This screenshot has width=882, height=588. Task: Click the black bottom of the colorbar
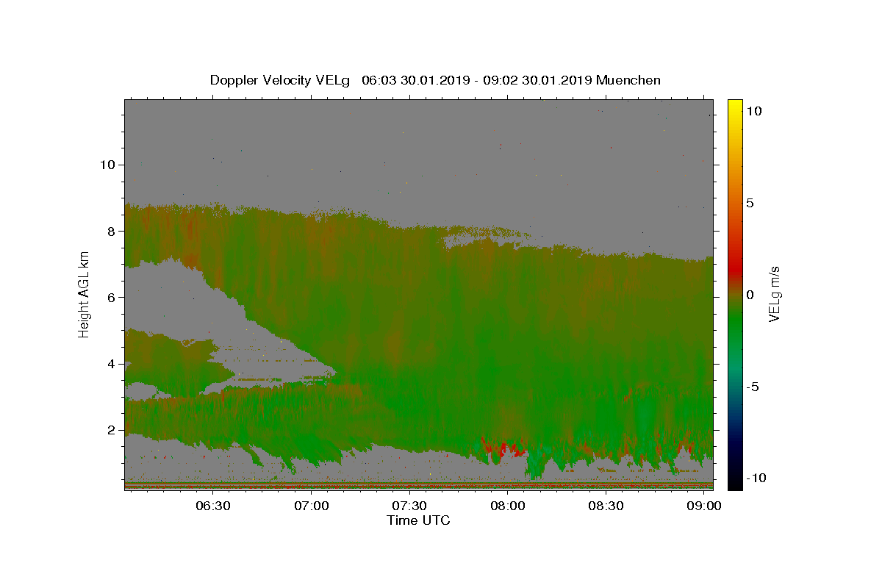(x=734, y=481)
